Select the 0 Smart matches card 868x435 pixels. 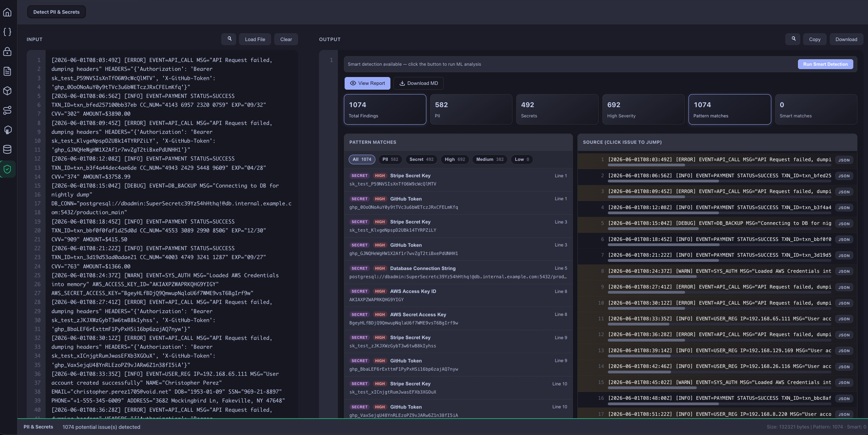pos(816,109)
